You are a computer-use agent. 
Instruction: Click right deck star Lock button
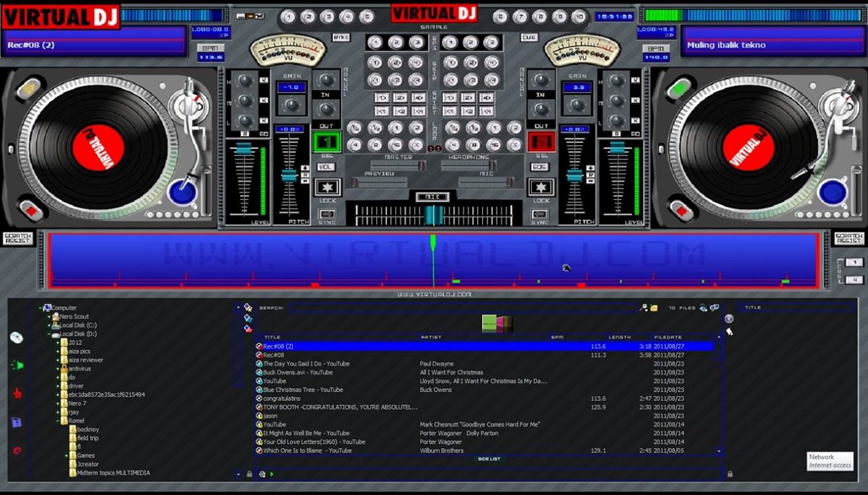tap(541, 187)
